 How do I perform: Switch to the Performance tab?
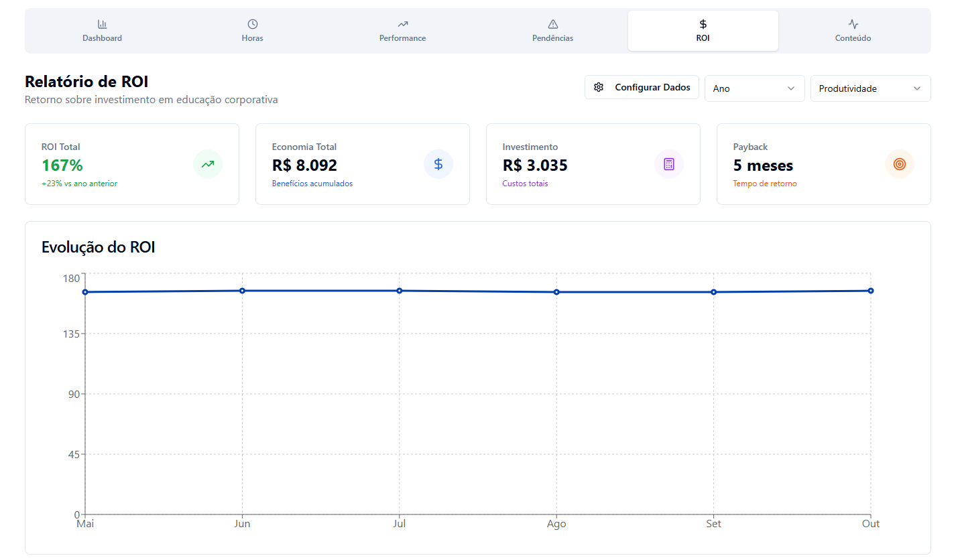point(402,31)
